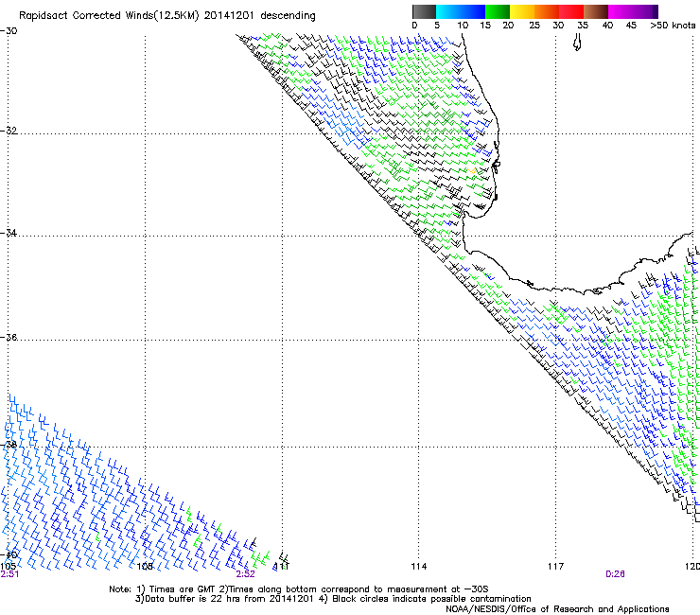Viewport: 700px width, 615px height.
Task: Click the purple 45-50 knots legend swatch
Action: click(645, 11)
